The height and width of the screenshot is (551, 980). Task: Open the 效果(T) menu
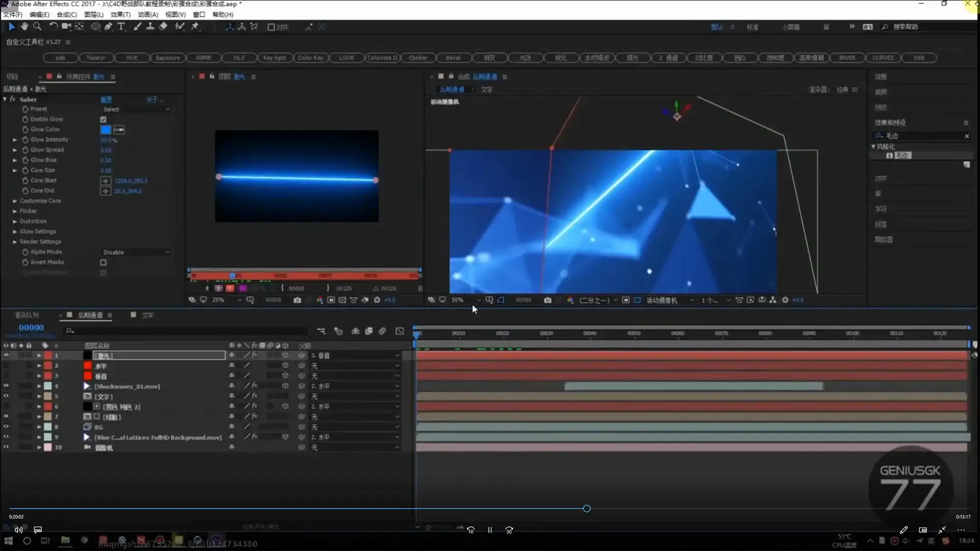pyautogui.click(x=120, y=14)
